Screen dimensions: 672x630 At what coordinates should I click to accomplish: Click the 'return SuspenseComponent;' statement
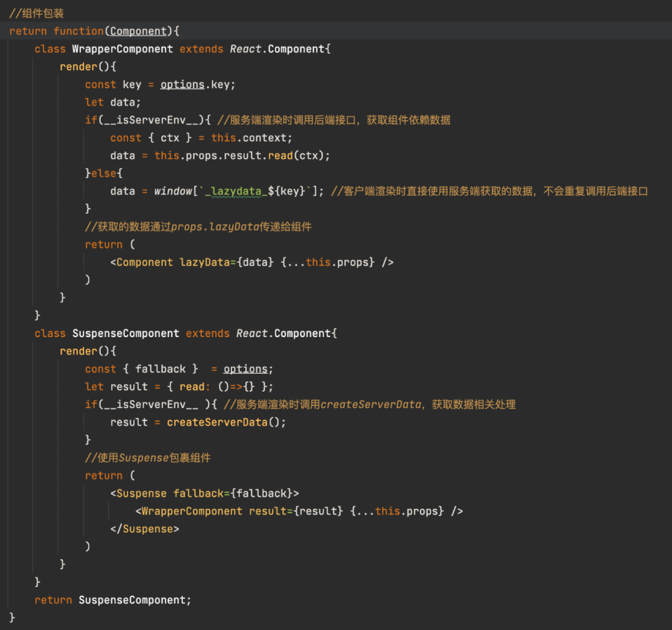pos(113,600)
